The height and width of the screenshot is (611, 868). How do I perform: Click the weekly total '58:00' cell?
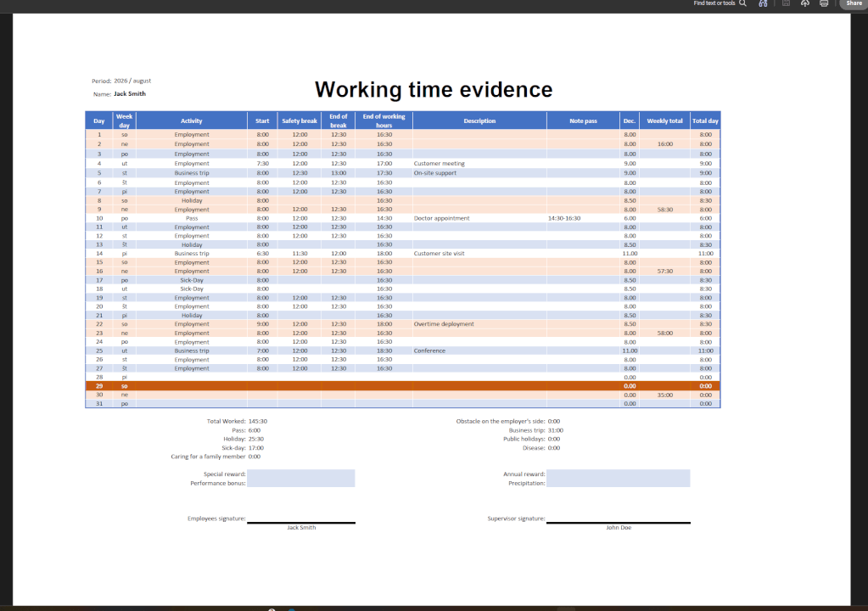(x=665, y=334)
